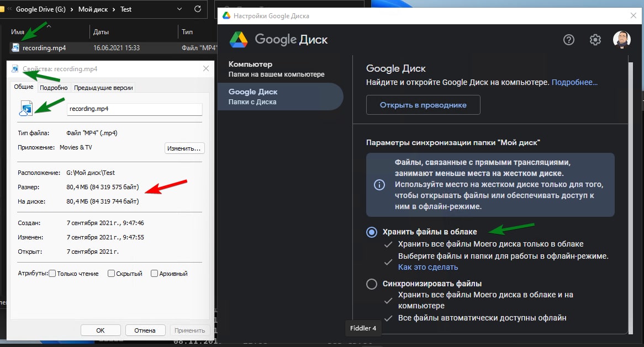Click the Fiddler 4 taskbar tooltip
The image size is (644, 347).
click(x=363, y=328)
